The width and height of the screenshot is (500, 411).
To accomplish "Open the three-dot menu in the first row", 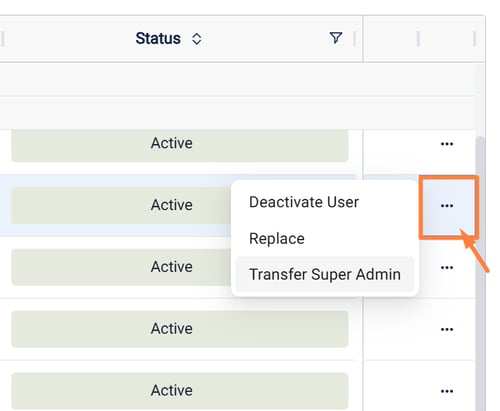I will point(447,144).
